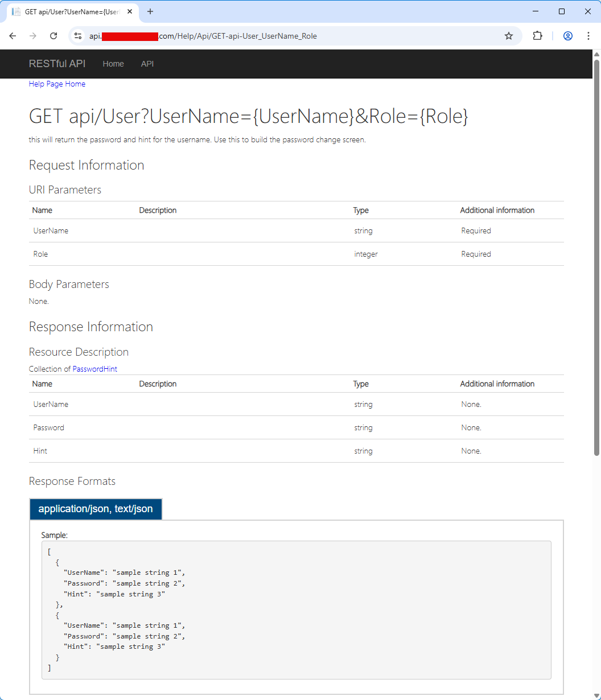Click the browser forward arrow

coord(33,36)
